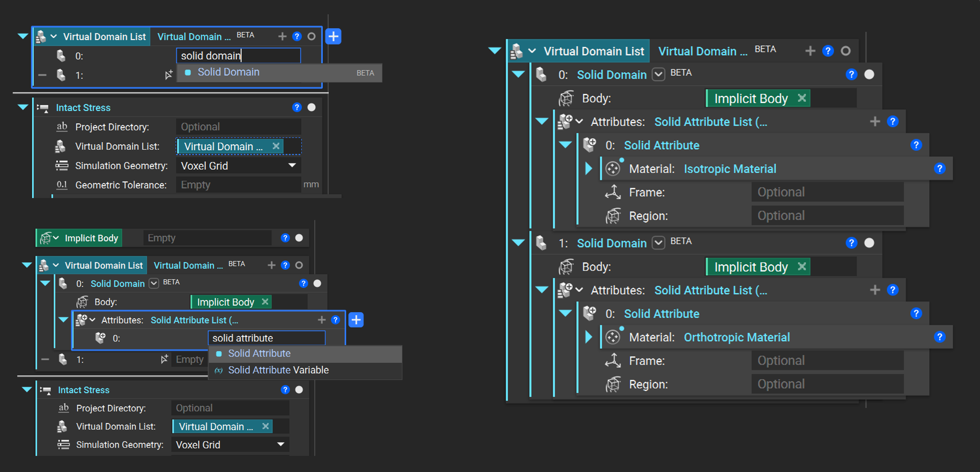Expand the Isotropic Material row
Image resolution: width=980 pixels, height=472 pixels.
[x=589, y=168]
